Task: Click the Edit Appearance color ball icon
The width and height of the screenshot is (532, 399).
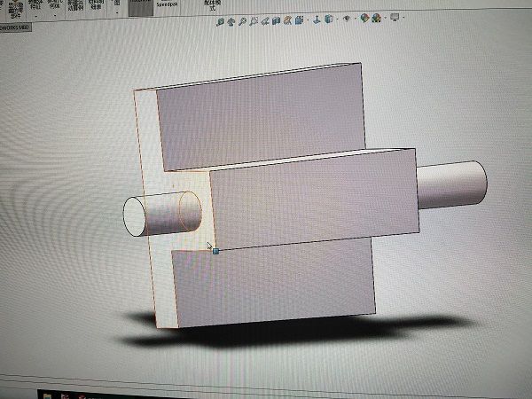Action: pyautogui.click(x=364, y=18)
